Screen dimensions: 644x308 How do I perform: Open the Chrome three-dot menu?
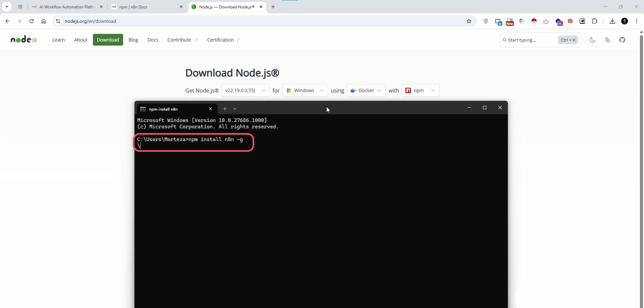point(637,21)
